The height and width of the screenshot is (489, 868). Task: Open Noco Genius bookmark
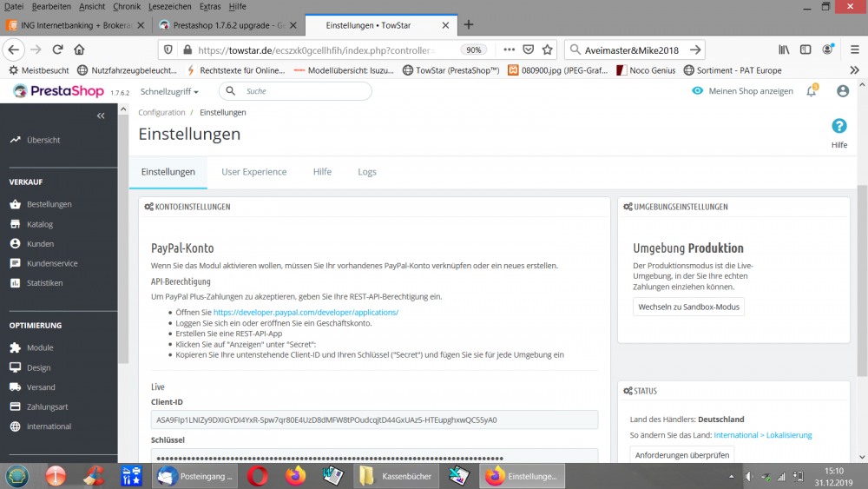pos(646,70)
